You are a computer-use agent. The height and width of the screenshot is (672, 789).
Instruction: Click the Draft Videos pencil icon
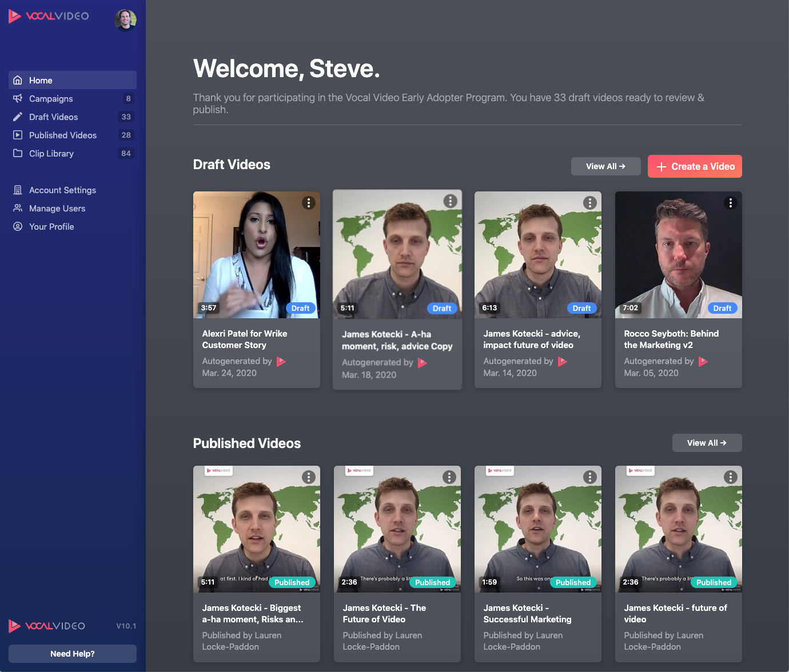tap(18, 117)
